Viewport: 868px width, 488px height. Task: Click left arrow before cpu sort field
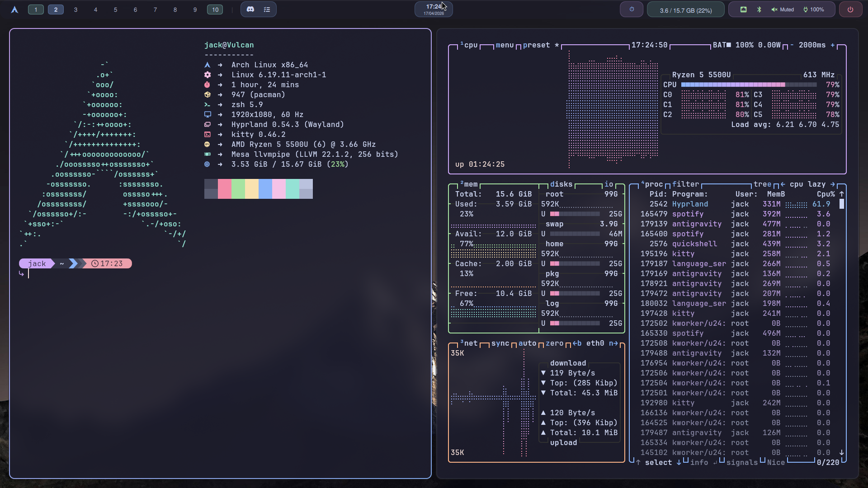(x=783, y=184)
